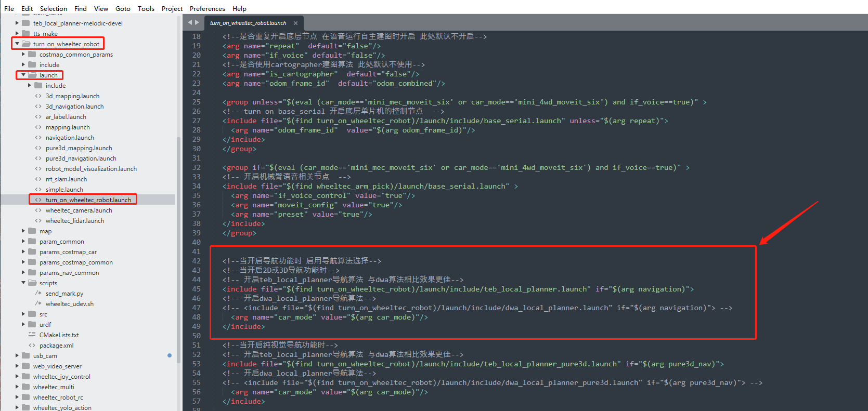
Task: Click the script icon of send_mark.py
Action: pos(38,294)
